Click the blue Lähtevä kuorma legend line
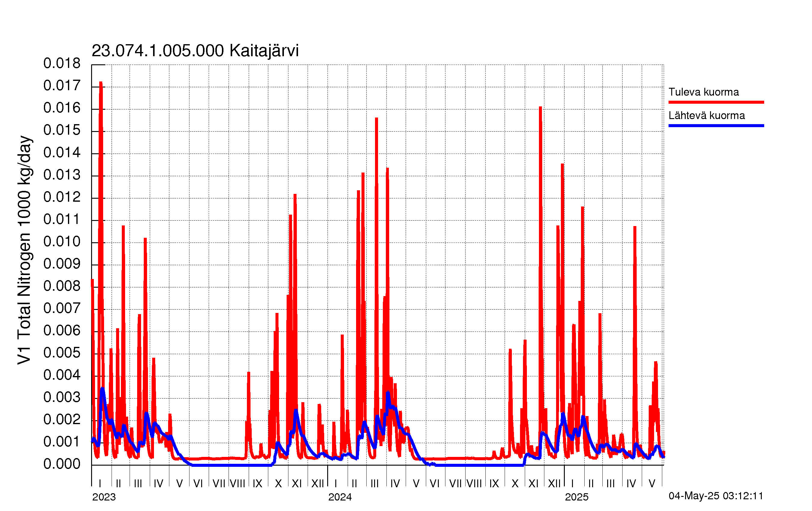 point(716,126)
